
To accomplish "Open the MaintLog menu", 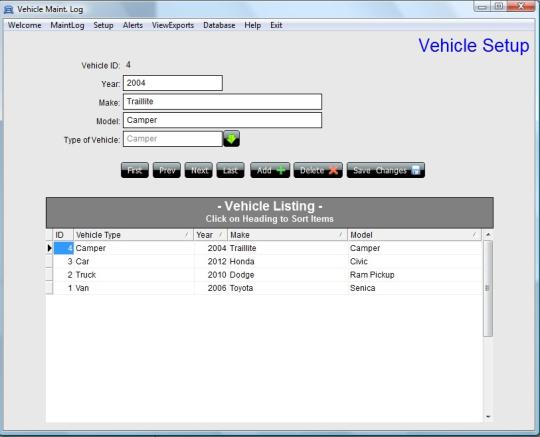I will point(67,25).
